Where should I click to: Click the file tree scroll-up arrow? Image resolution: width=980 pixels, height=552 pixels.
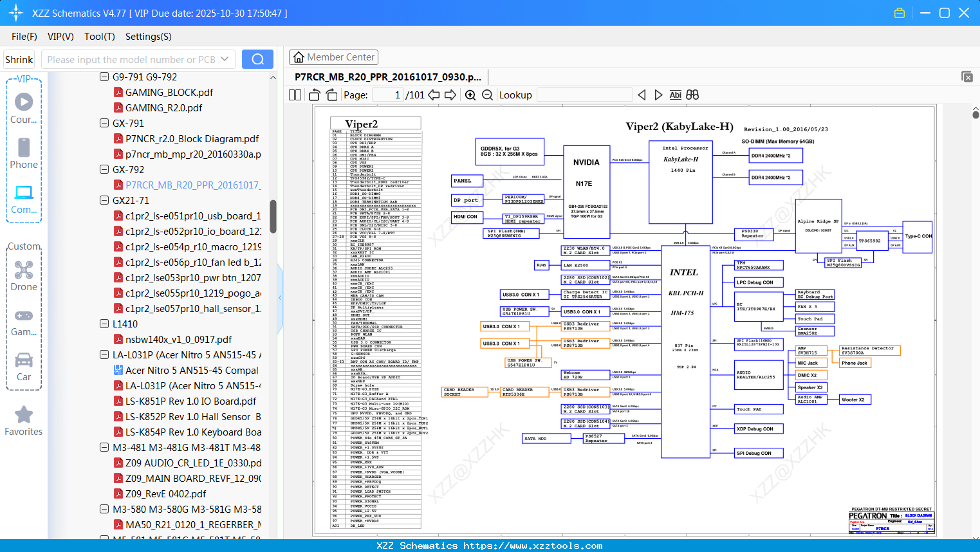point(273,77)
